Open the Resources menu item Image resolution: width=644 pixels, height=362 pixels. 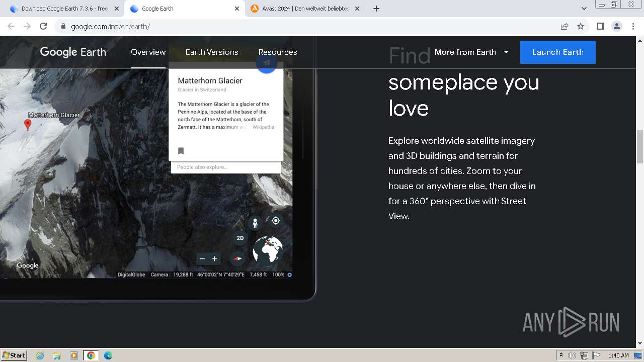pos(278,52)
